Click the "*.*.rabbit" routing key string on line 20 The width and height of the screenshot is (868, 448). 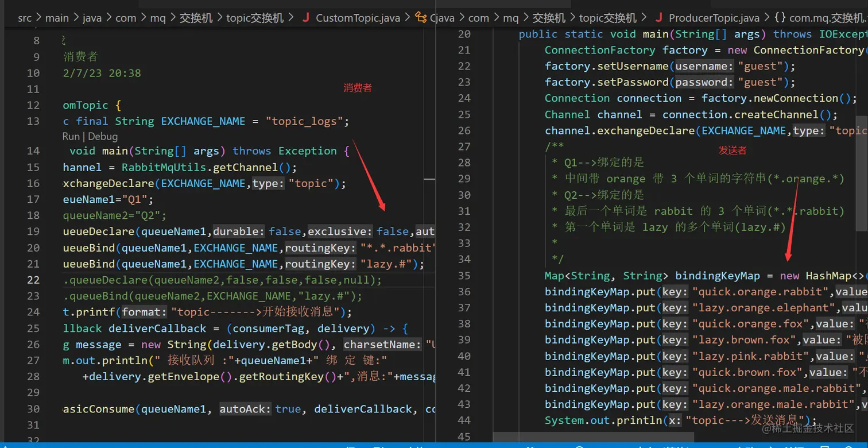(x=398, y=248)
